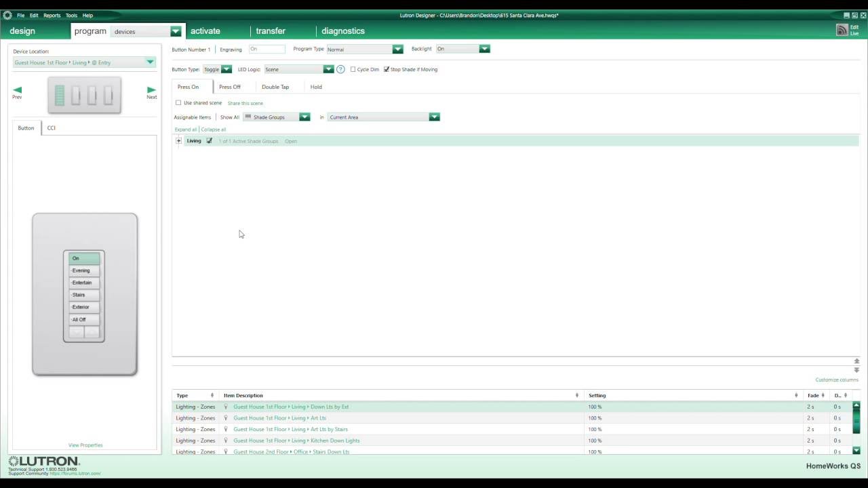This screenshot has width=868, height=488.
Task: Click the Expand all link
Action: point(186,129)
